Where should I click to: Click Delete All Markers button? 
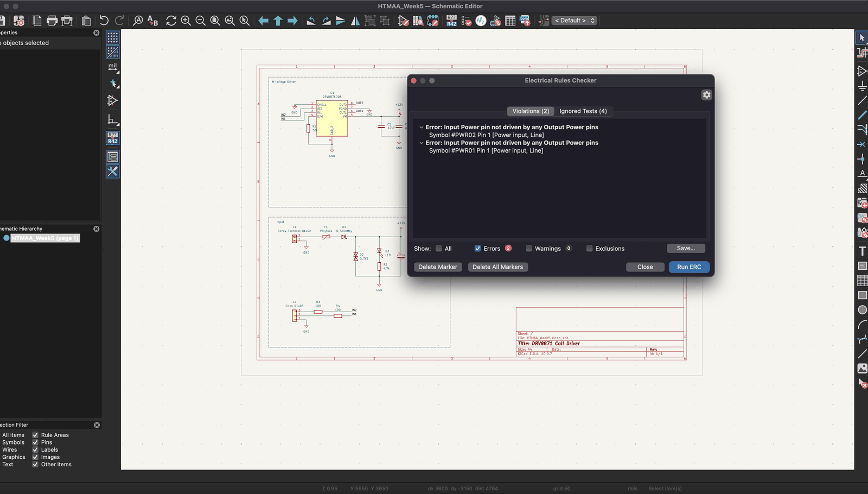497,267
